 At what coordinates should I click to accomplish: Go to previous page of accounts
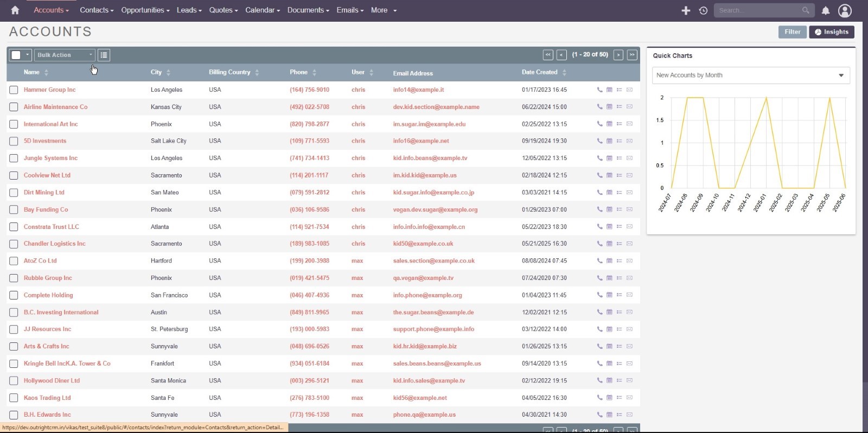561,55
